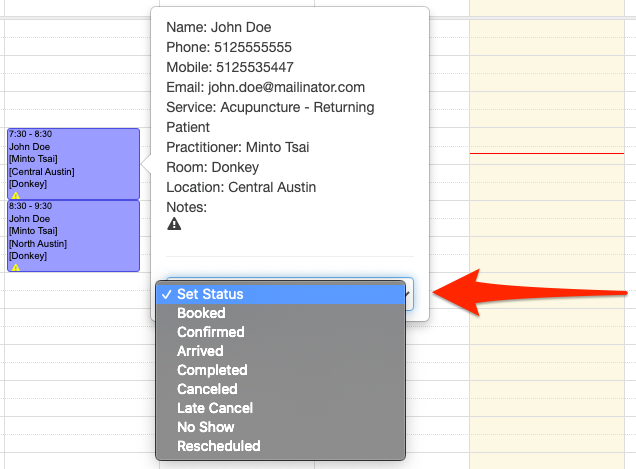The image size is (636, 469).
Task: Click the status dropdown arrow at right edge
Action: [x=408, y=294]
